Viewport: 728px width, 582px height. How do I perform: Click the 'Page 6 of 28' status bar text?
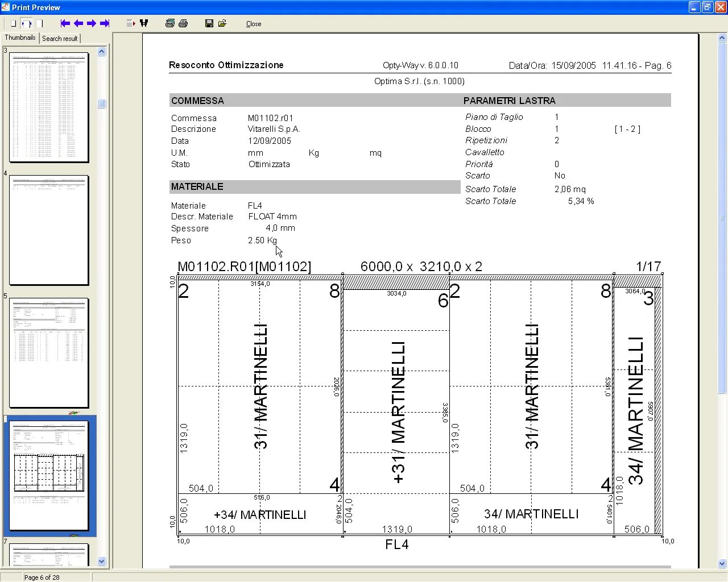pos(42,577)
